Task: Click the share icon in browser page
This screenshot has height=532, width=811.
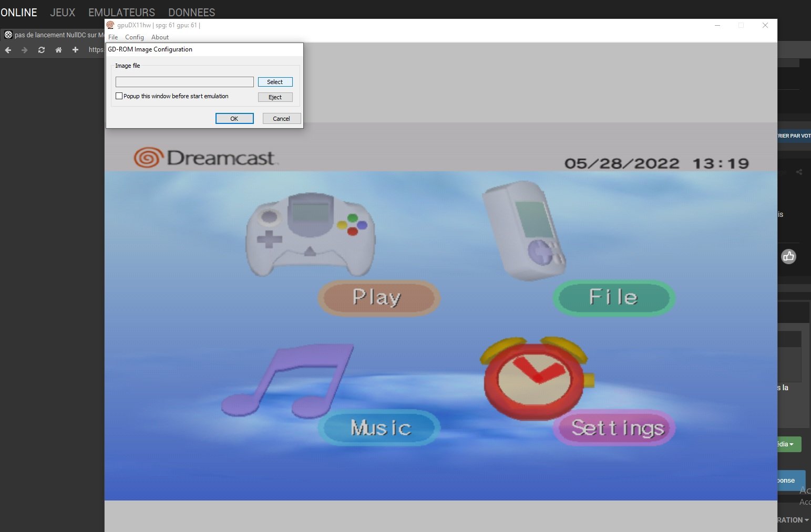Action: pos(799,172)
